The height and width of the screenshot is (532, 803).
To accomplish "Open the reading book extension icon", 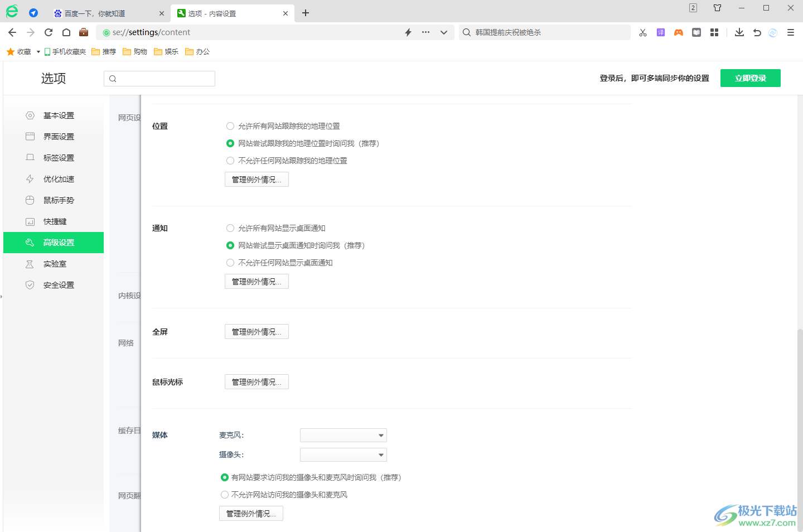I will (696, 32).
